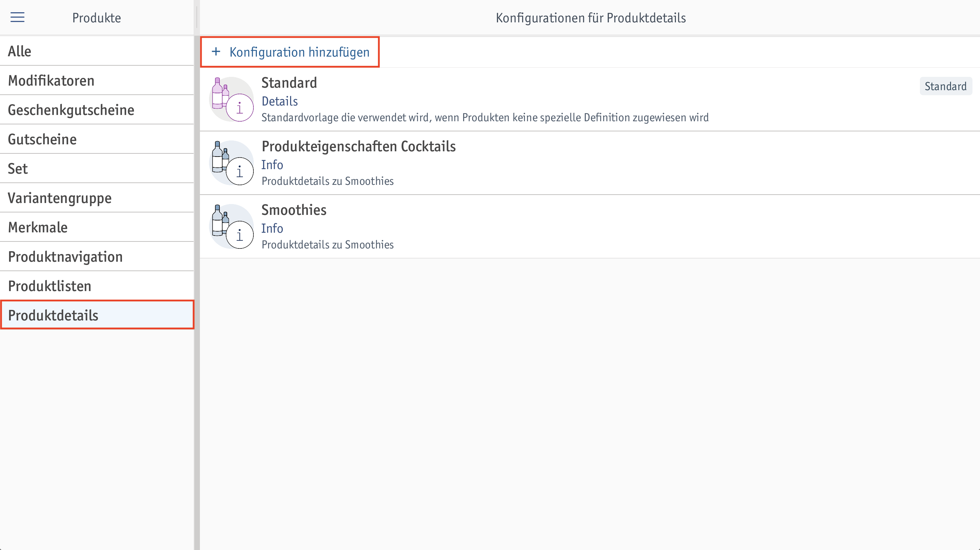Screen dimensions: 980x550
Task: Open the hamburger menu icon
Action: coord(17,17)
